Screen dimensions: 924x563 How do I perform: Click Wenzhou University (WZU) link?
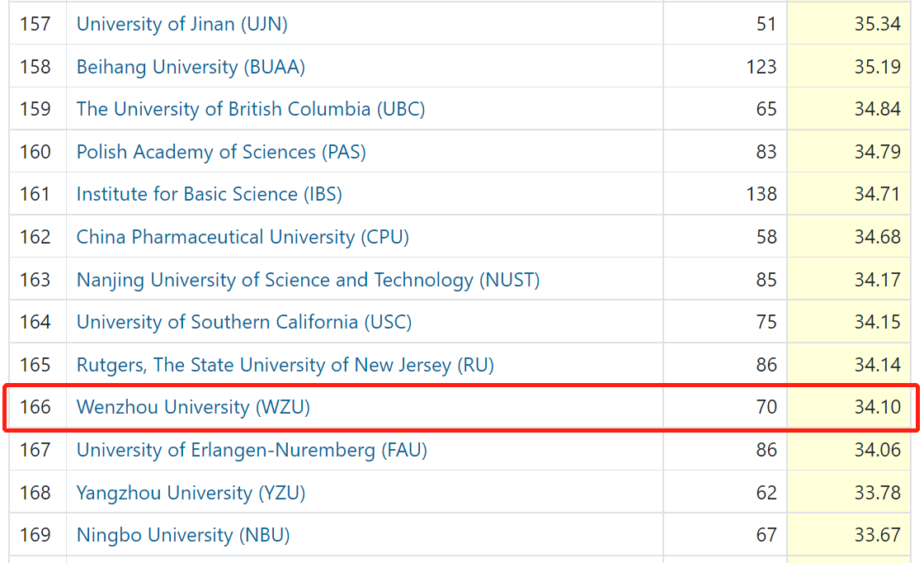coord(193,407)
